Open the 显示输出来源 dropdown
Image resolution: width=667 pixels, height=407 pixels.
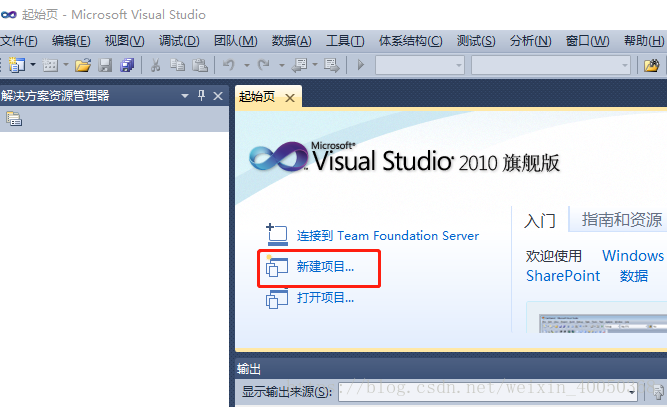pos(488,391)
